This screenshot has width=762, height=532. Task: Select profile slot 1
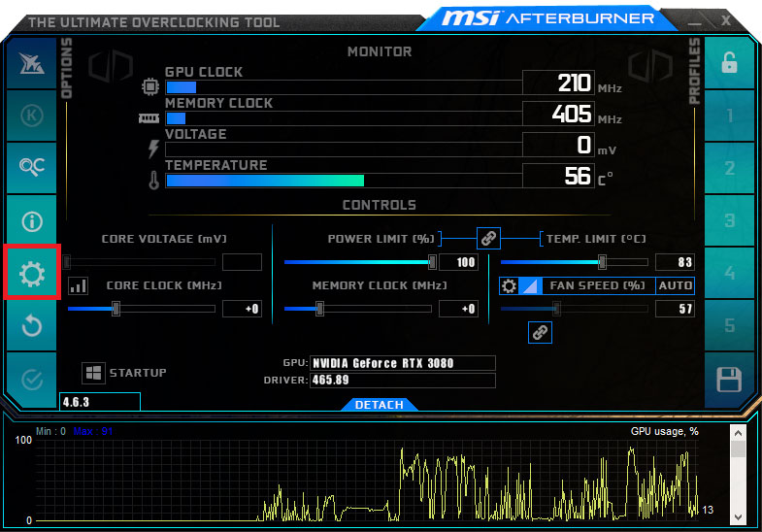point(729,116)
